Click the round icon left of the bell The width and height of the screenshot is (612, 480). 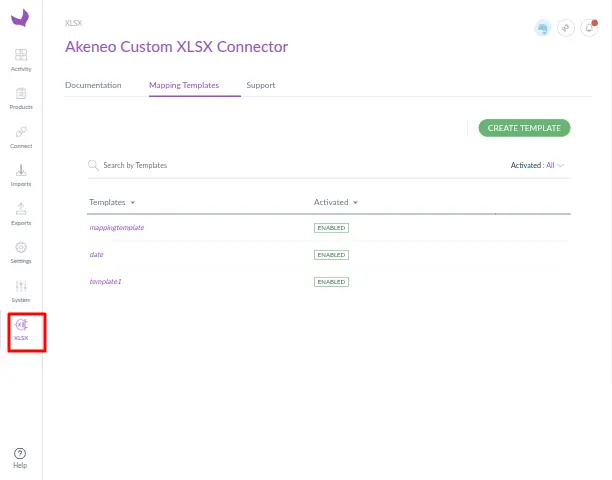[x=566, y=28]
